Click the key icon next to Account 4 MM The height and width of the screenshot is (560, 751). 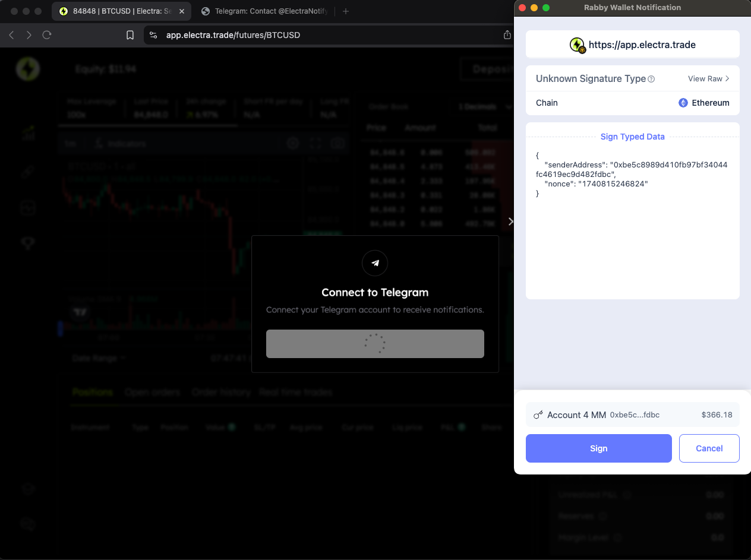(538, 415)
